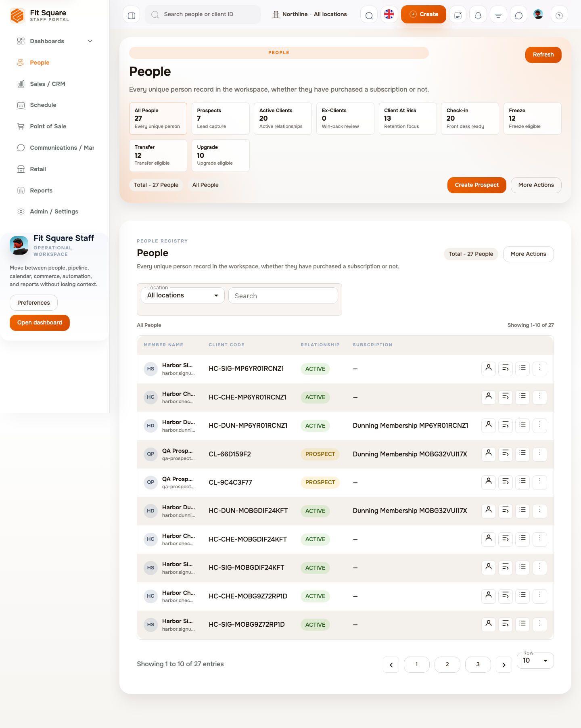Screen dimensions: 581x728
Task: Open three-dot menu for HC-SIG-MP6YR01RCNZ1 row
Action: (540, 368)
